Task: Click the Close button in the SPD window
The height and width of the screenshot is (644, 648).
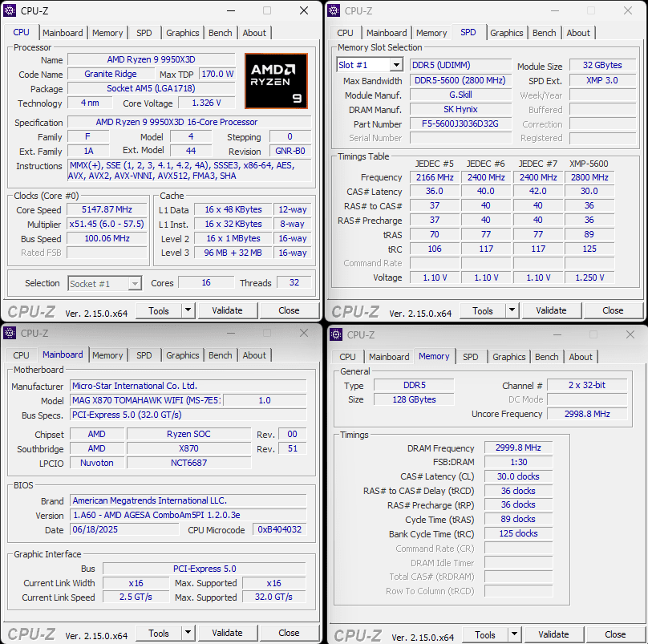Action: tap(613, 310)
